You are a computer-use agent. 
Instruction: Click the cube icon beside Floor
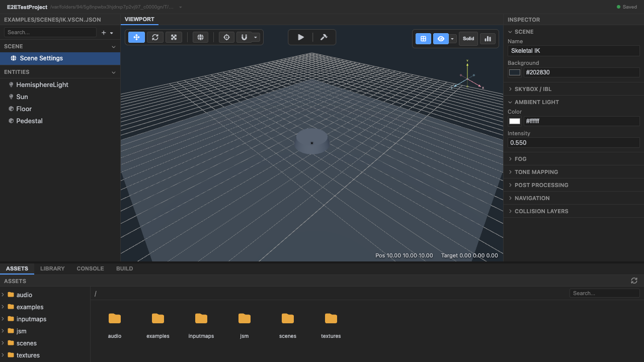click(x=11, y=109)
